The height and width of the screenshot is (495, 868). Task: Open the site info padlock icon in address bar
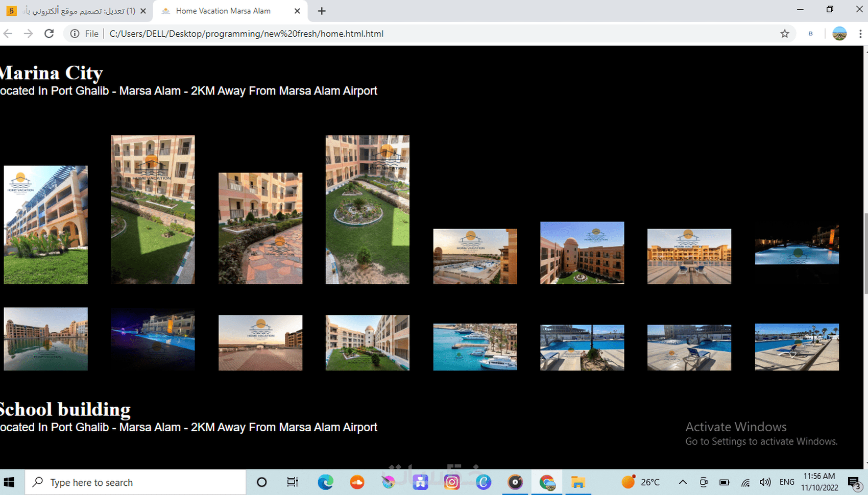tap(75, 34)
